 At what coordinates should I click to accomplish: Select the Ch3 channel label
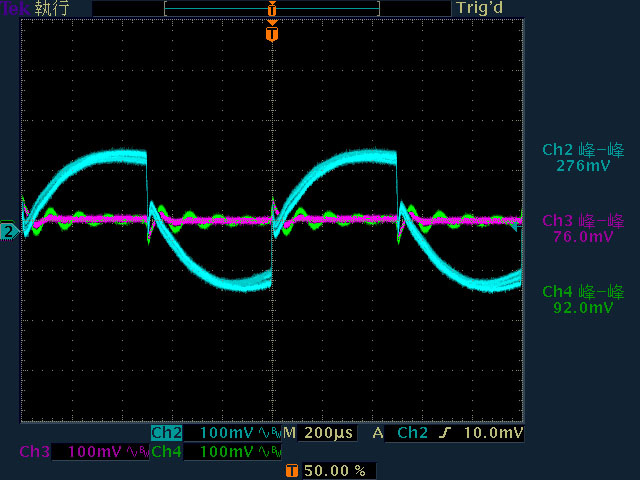pos(35,451)
